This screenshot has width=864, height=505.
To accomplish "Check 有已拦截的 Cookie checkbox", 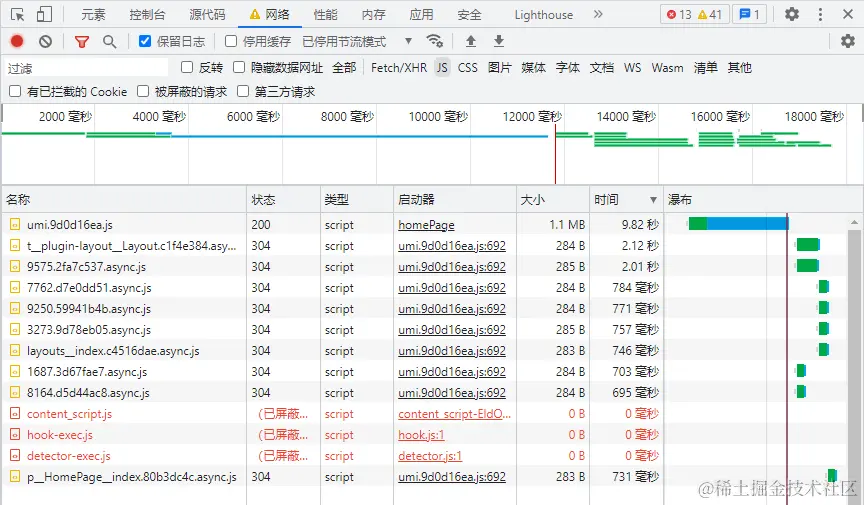I will 15,91.
